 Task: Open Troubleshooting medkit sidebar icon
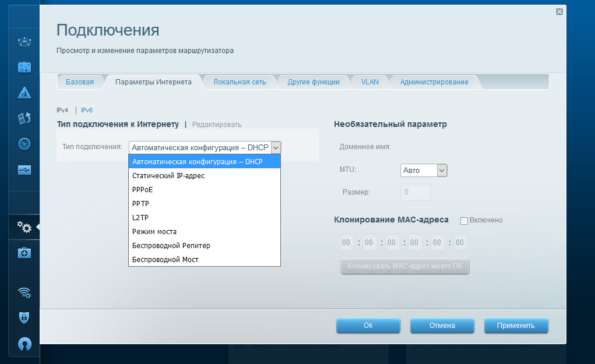(24, 253)
